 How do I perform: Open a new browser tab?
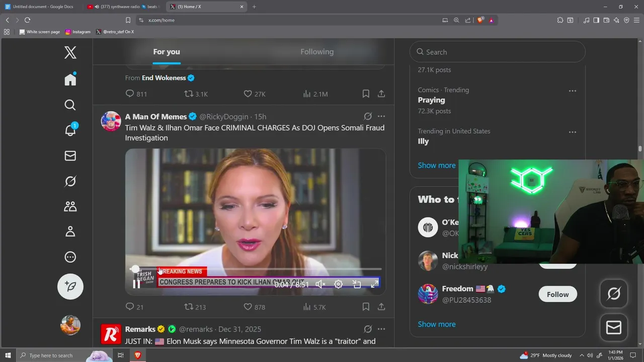(x=254, y=7)
